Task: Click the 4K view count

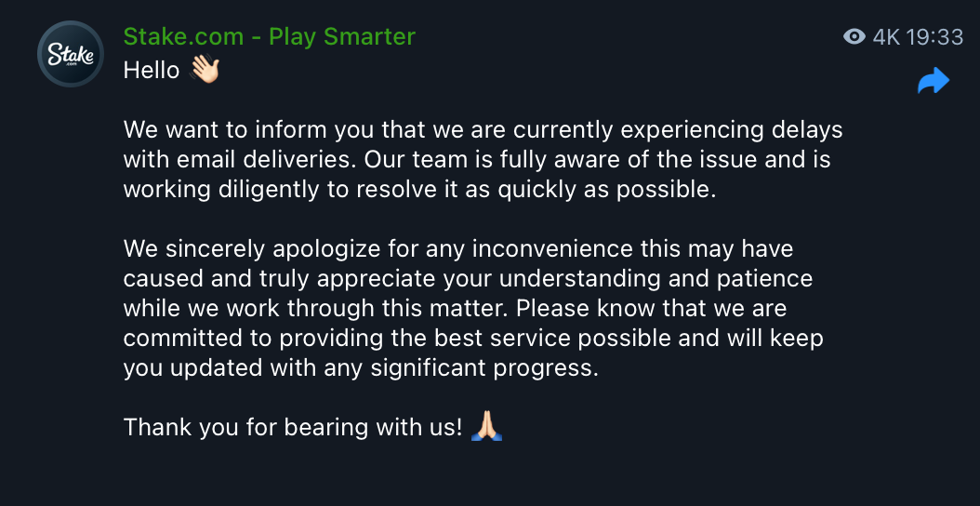Action: [x=887, y=37]
